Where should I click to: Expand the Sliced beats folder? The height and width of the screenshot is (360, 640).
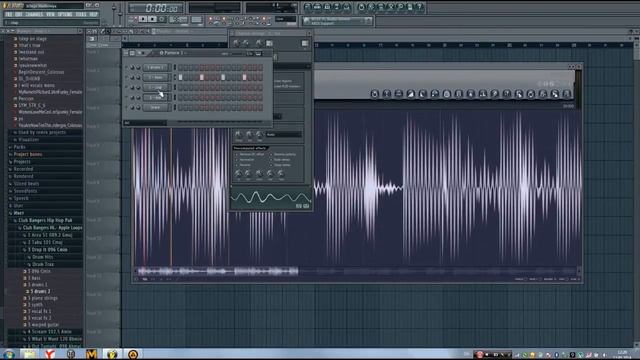tap(26, 184)
